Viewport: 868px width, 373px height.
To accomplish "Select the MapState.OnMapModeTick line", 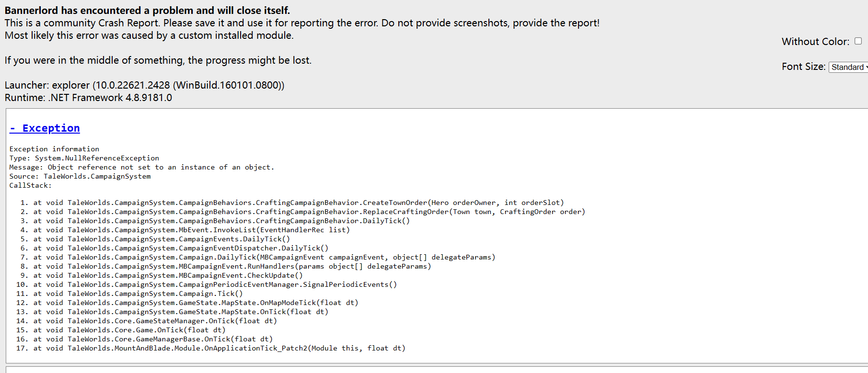I will click(x=196, y=303).
